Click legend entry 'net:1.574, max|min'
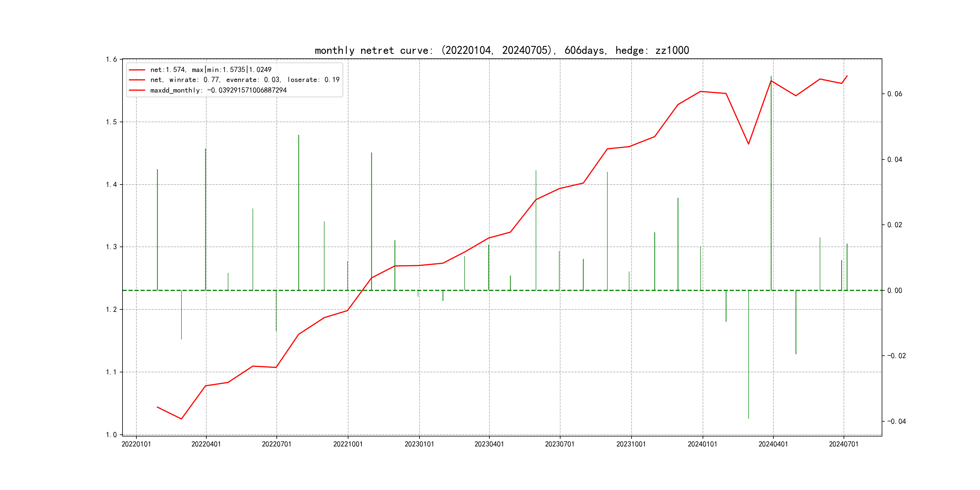Screen dimensions: 980x490 coord(211,70)
